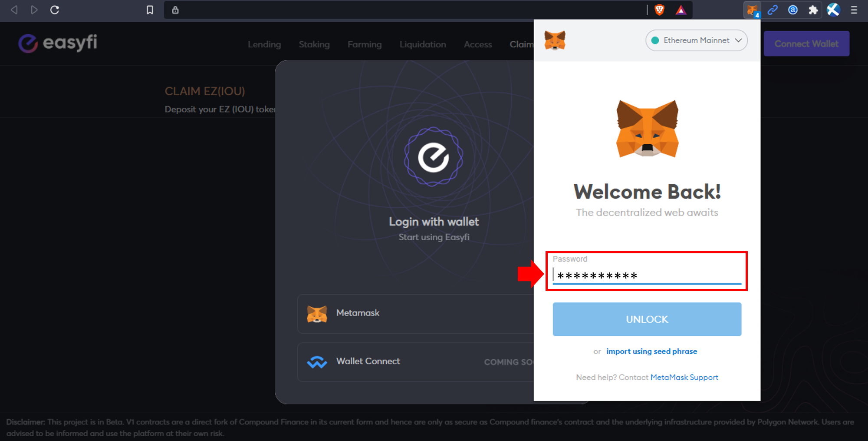868x441 pixels.
Task: Click the bookmark icon in the toolbar
Action: (x=150, y=10)
